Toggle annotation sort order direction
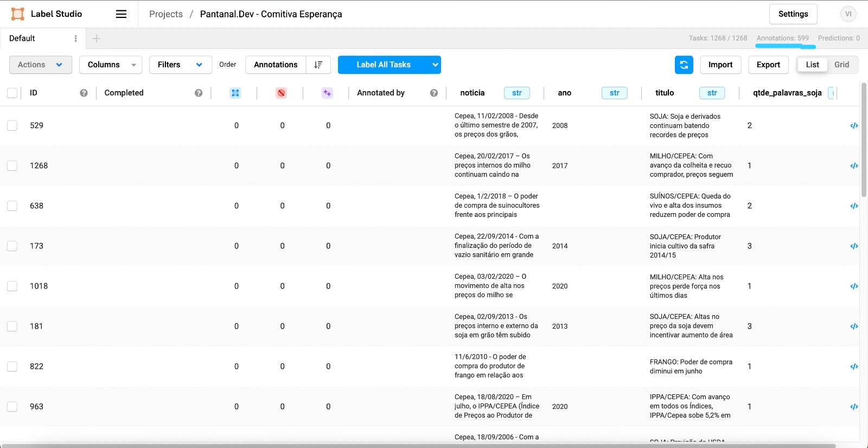Screen dimensions: 868x448 coord(318,65)
